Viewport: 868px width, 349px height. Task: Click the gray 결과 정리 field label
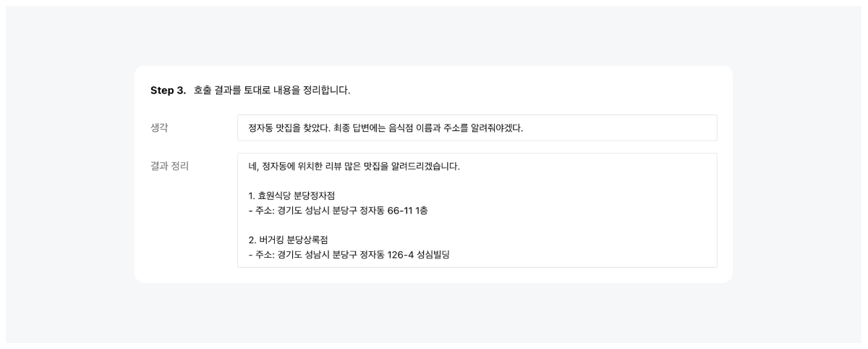[169, 166]
